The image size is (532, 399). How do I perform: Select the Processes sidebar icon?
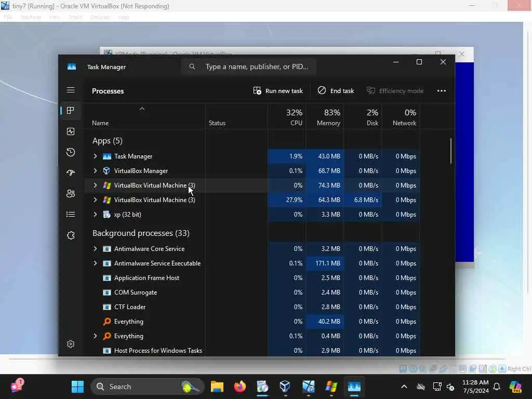71,111
